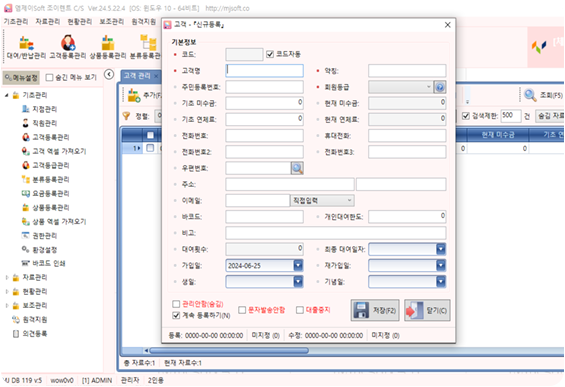Collapse the 기초관리 tree node

[6, 95]
